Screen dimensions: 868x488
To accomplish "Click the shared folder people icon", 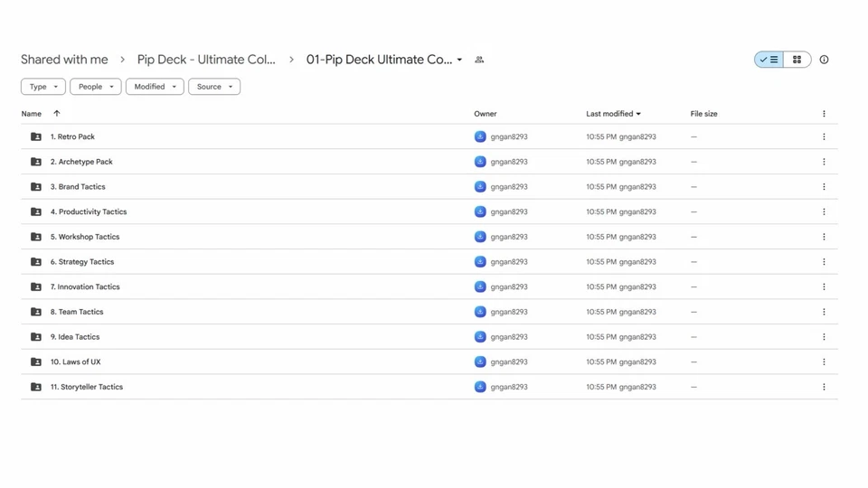I will tap(479, 60).
